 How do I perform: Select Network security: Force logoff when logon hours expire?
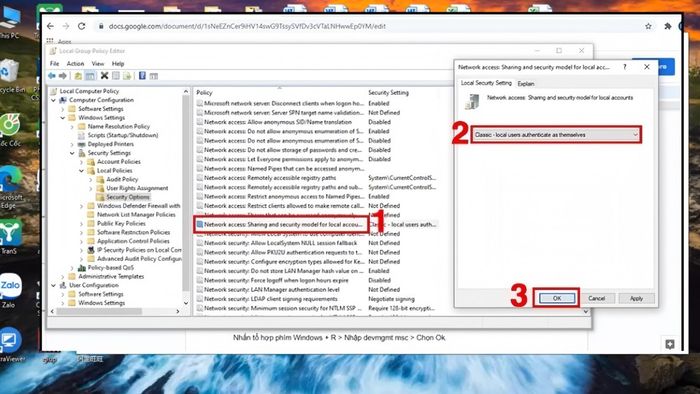click(276, 280)
